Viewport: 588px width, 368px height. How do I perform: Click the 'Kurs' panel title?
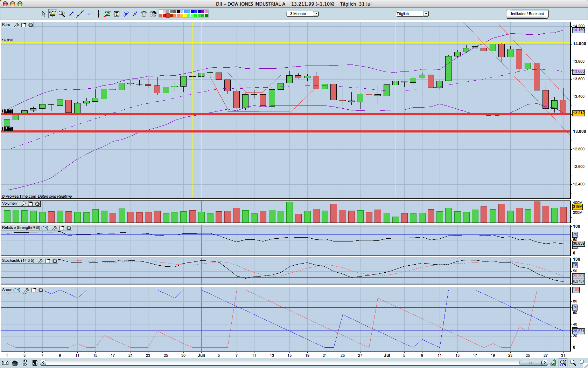pyautogui.click(x=6, y=25)
